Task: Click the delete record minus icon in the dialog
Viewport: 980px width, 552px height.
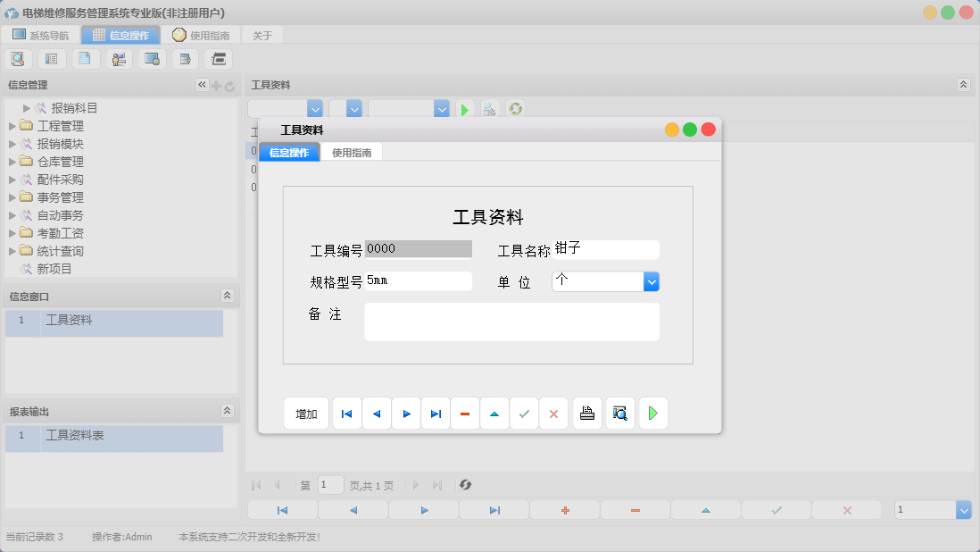Action: point(465,413)
